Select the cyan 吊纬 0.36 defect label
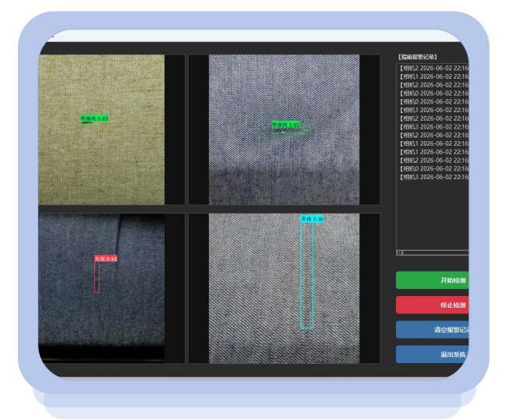The height and width of the screenshot is (420, 512). [312, 219]
